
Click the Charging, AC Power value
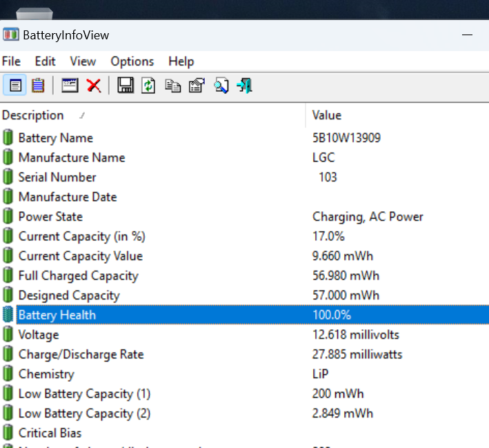pyautogui.click(x=368, y=217)
